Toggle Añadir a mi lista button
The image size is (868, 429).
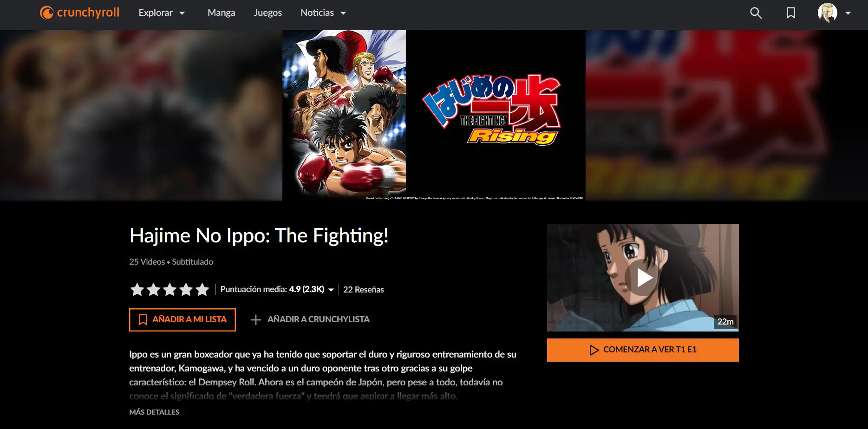point(183,320)
